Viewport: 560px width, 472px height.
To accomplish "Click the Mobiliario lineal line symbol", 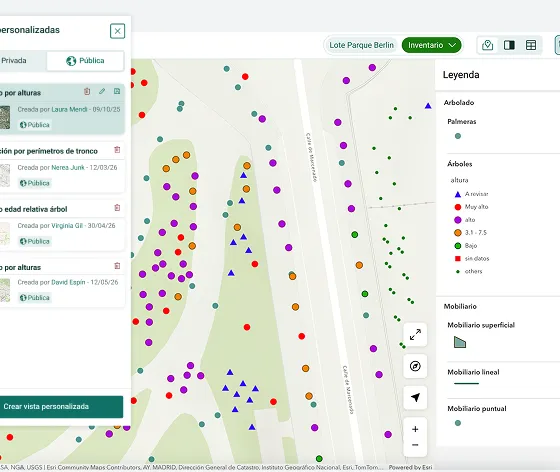I will coord(466,383).
